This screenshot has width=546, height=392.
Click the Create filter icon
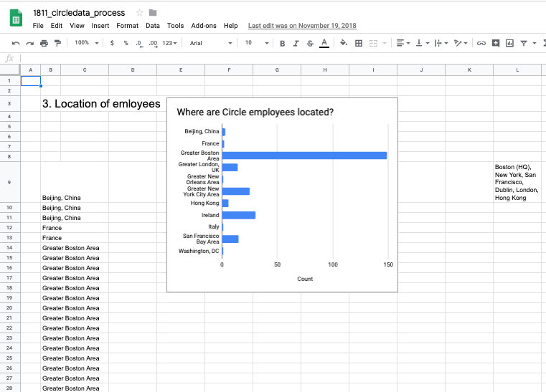point(523,43)
